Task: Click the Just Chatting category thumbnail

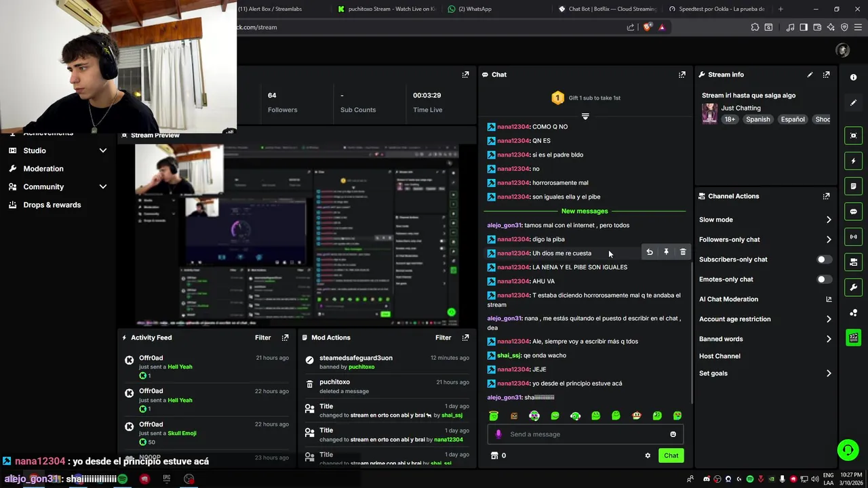Action: click(709, 113)
